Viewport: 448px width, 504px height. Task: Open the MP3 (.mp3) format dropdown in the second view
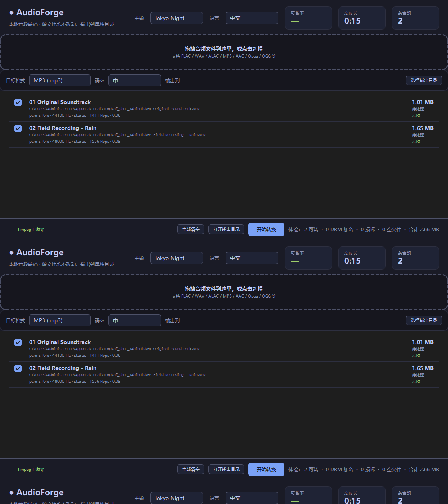pos(60,320)
